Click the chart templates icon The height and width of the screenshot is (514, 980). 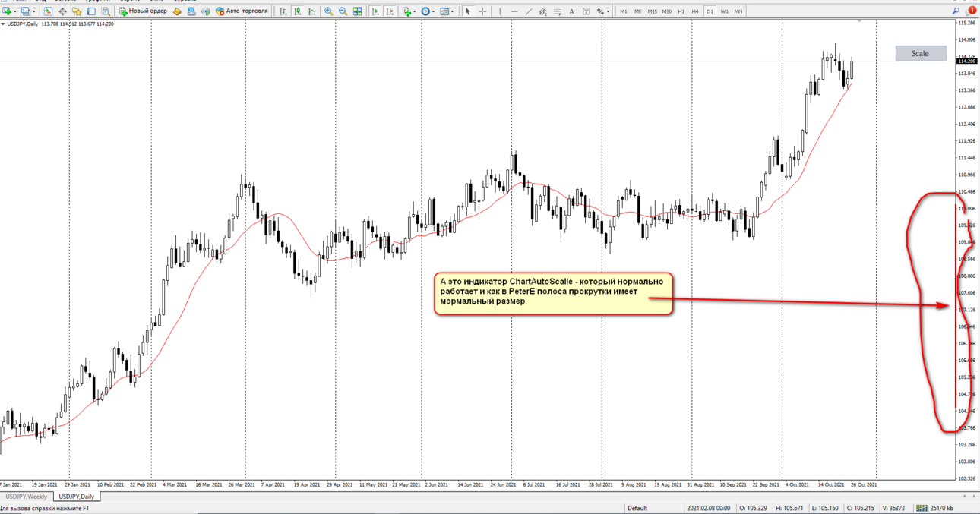click(444, 11)
